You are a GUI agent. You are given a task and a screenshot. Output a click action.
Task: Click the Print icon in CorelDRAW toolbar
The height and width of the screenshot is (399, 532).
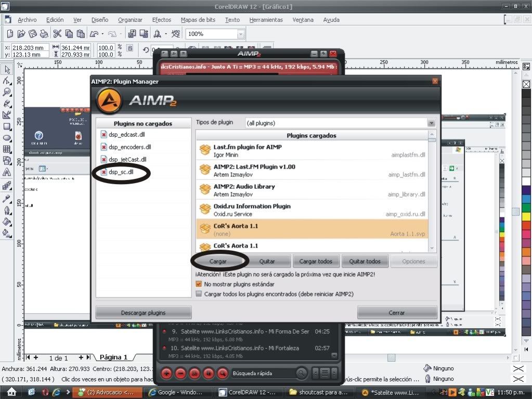(44, 34)
